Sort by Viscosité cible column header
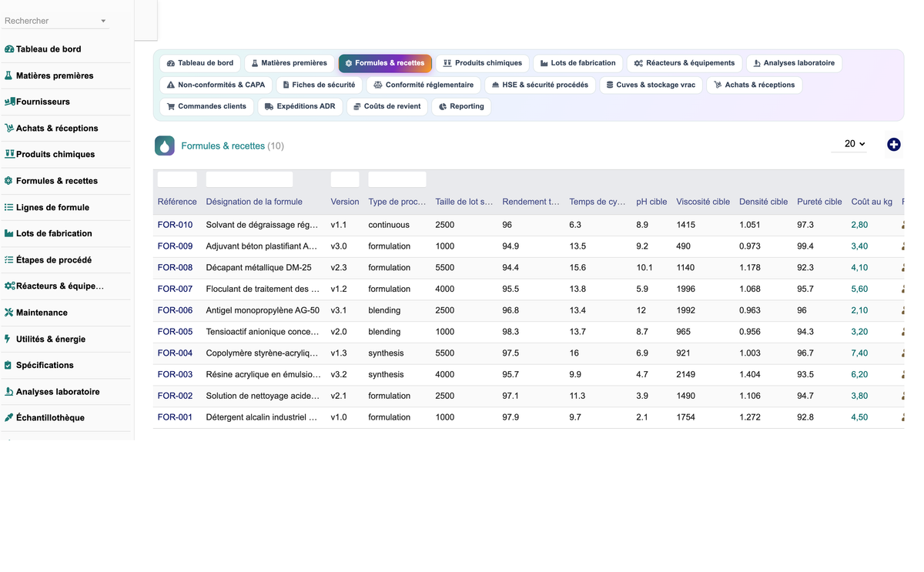Image resolution: width=924 pixels, height=572 pixels. pos(703,202)
